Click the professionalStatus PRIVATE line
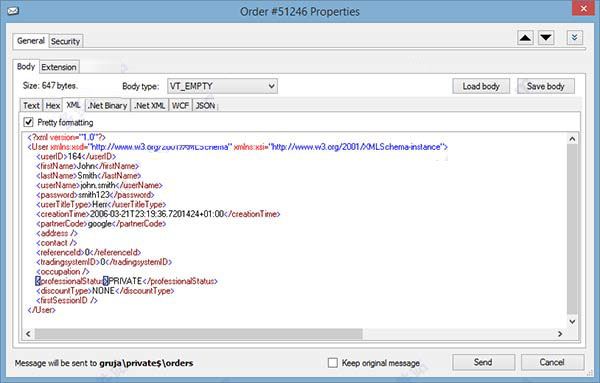 tap(127, 281)
